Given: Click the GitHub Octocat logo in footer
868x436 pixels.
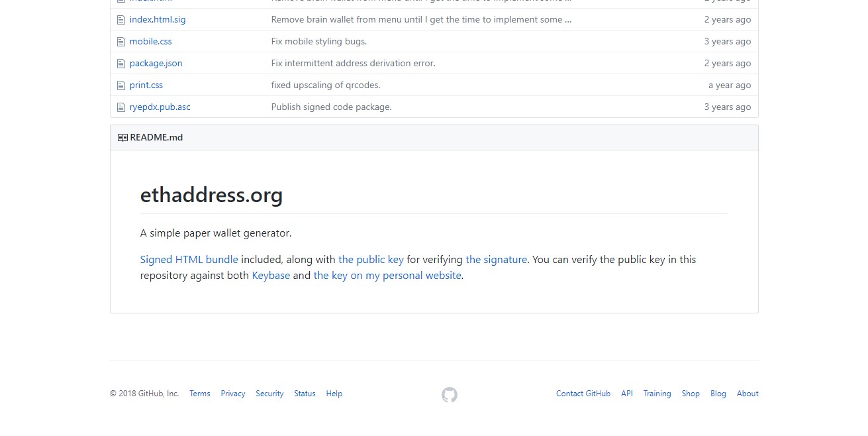Looking at the screenshot, I should click(x=449, y=395).
